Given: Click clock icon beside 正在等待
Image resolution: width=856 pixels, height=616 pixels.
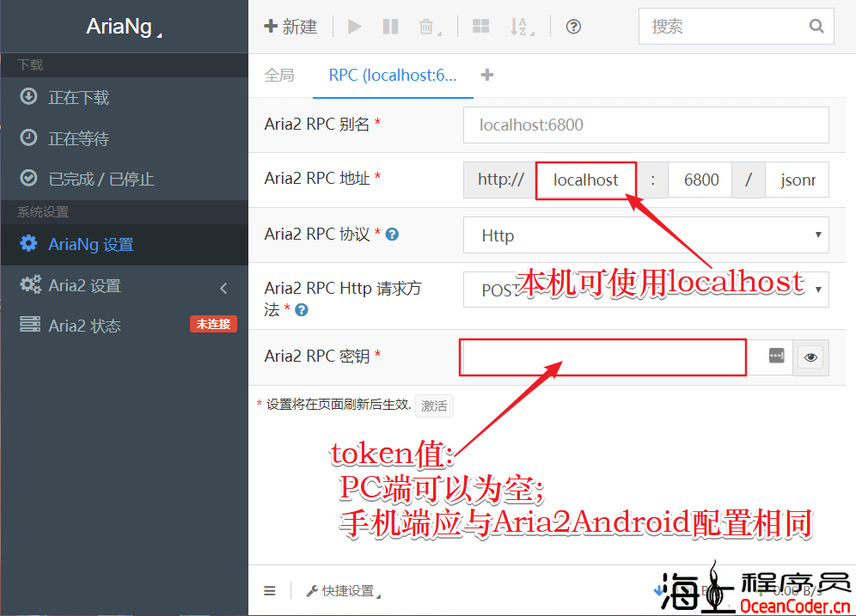Looking at the screenshot, I should [x=28, y=137].
